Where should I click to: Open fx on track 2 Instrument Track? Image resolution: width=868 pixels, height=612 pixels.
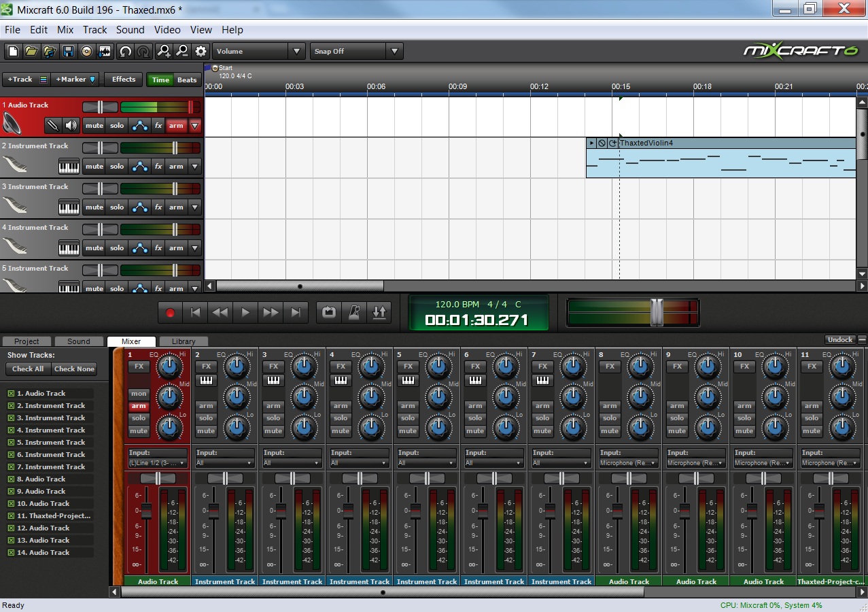158,166
